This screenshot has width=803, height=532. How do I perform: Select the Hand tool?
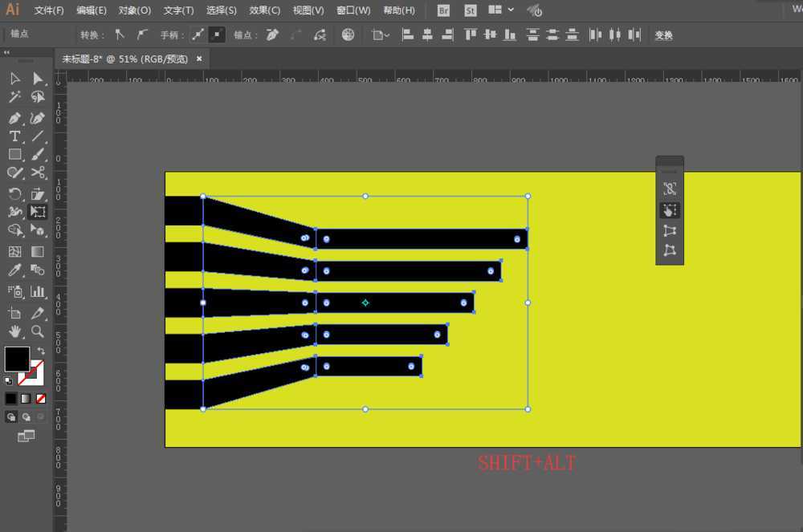[14, 331]
